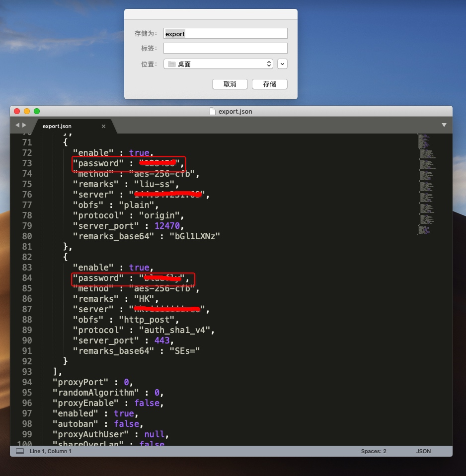This screenshot has height=476, width=466.
Task: Click "password" key on line 84
Action: [98, 278]
